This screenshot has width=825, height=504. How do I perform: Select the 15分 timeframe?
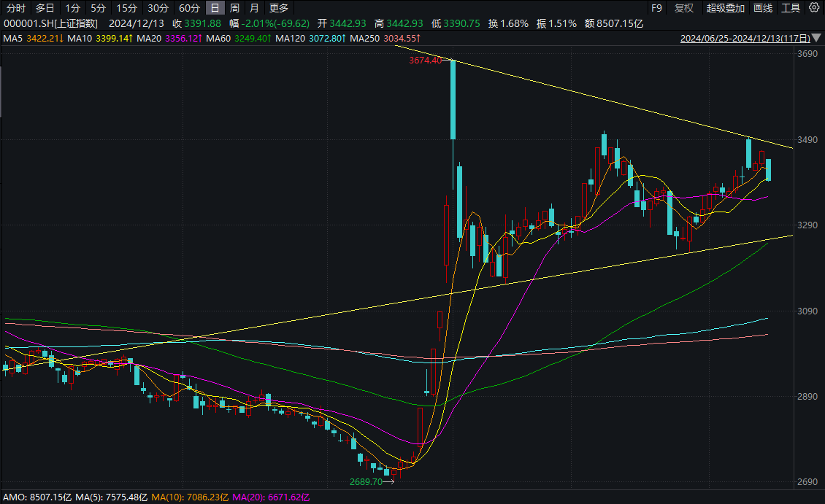[126, 9]
